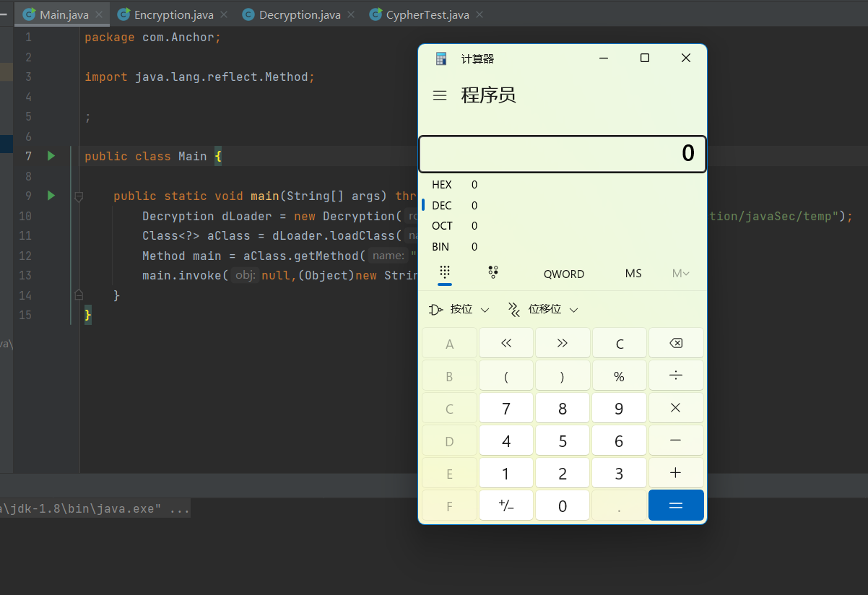Clear the calculator with C button

619,343
